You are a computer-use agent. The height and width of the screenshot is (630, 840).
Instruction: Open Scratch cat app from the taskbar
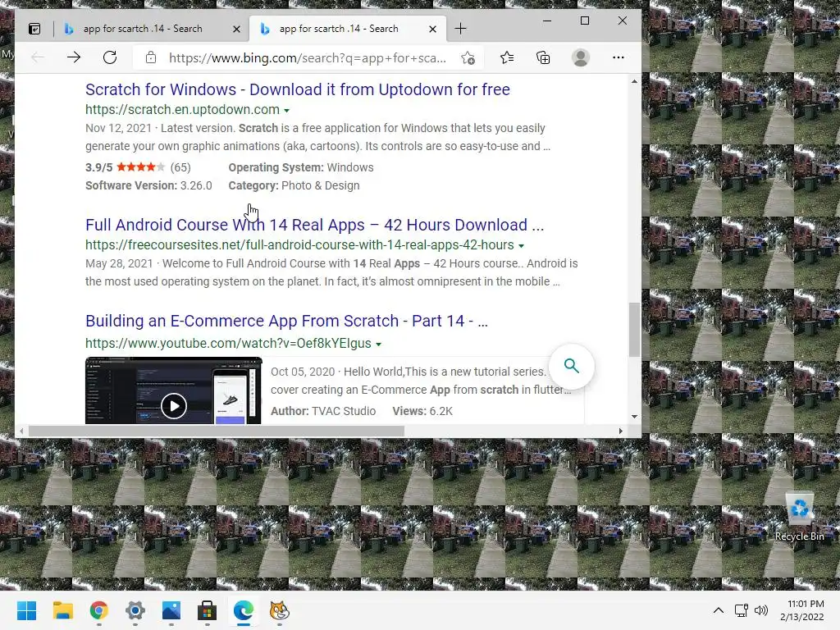pos(280,610)
